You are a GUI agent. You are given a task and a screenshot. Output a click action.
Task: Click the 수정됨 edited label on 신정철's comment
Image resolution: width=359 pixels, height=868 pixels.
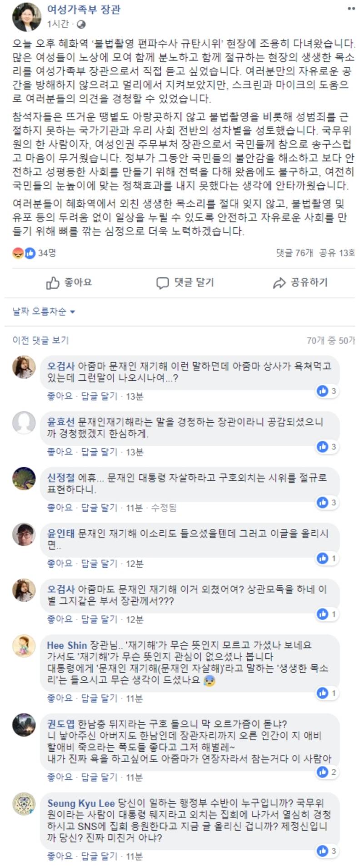coord(164,508)
